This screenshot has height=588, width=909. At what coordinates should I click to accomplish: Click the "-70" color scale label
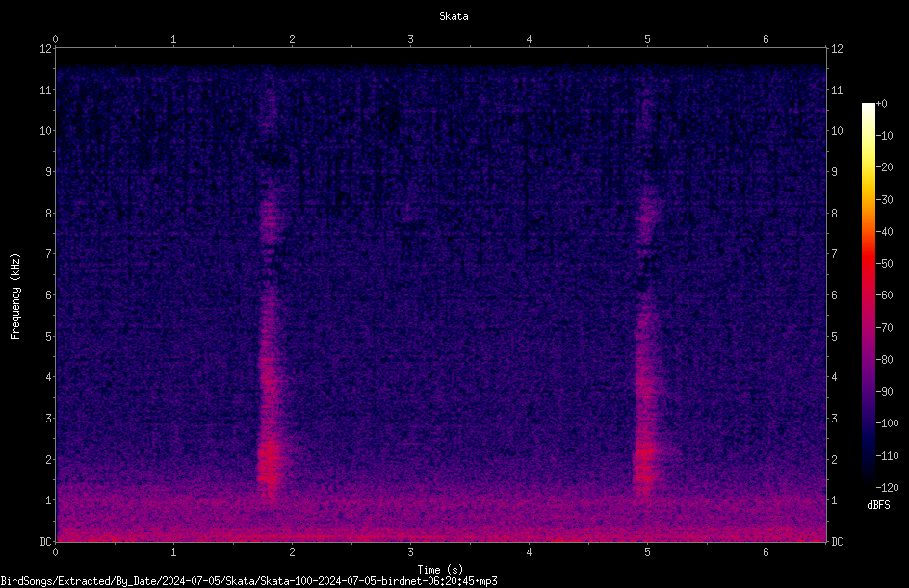pos(884,328)
